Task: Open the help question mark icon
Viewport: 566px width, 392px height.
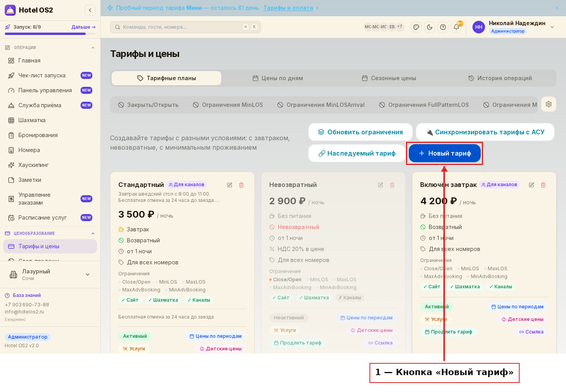Action: click(x=443, y=27)
